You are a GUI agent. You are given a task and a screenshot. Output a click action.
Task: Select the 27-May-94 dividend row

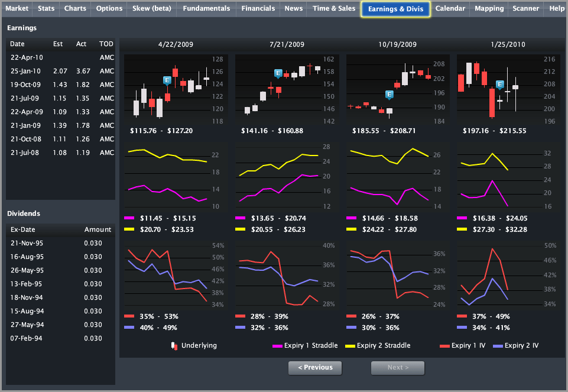[60, 325]
